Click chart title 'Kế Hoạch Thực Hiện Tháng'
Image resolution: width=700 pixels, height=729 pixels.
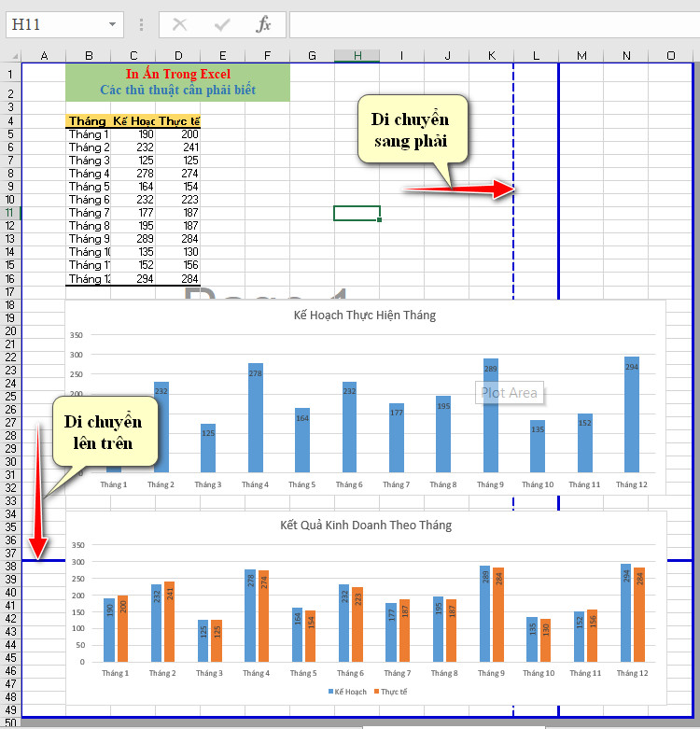tap(364, 315)
